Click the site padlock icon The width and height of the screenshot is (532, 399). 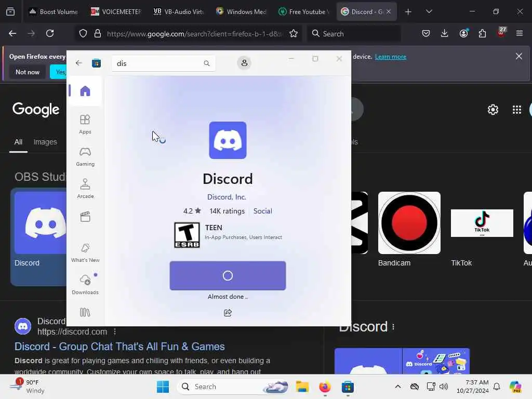tap(98, 34)
